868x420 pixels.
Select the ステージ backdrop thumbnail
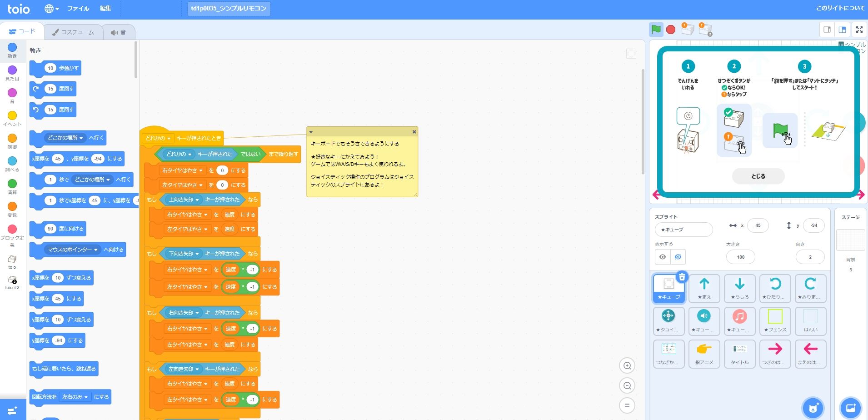[850, 240]
